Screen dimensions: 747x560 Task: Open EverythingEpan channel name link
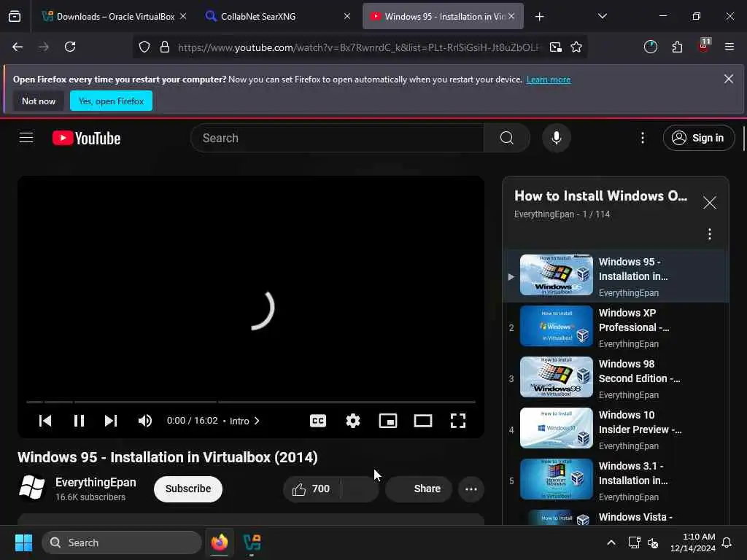96,483
